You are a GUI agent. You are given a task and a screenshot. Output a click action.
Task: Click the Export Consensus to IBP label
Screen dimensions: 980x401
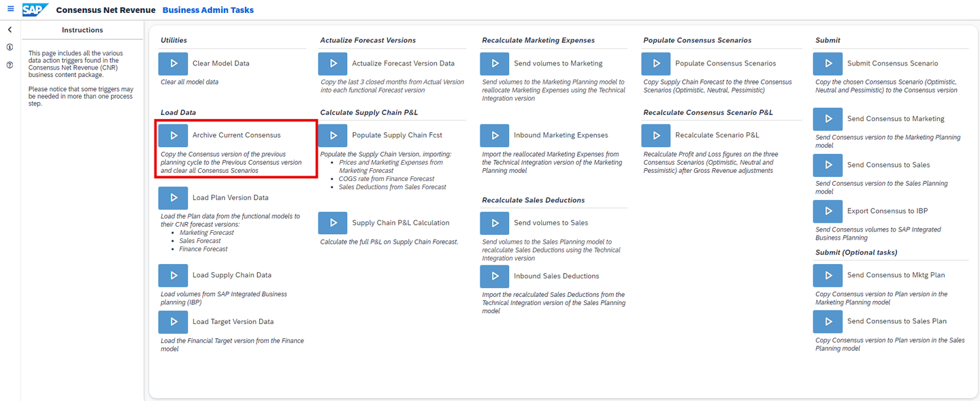(x=887, y=211)
